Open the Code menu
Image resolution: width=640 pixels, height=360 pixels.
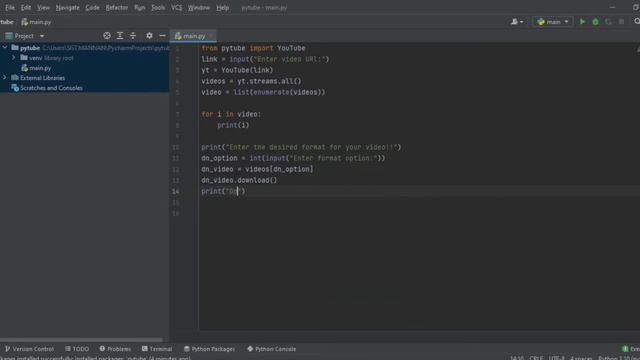(92, 8)
